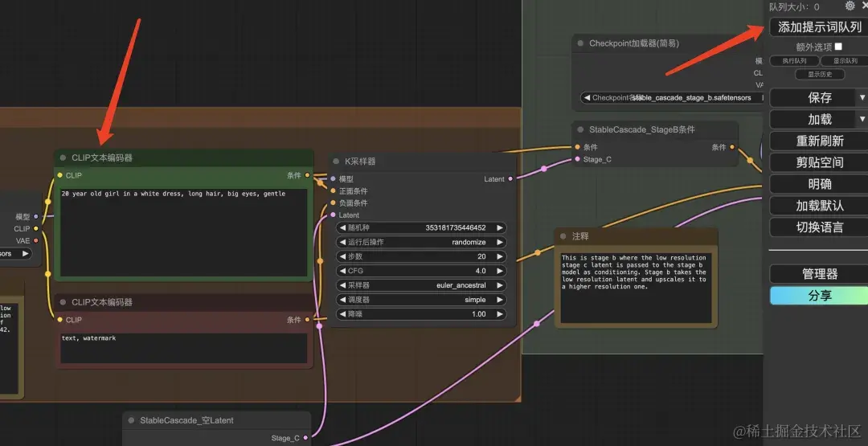Increase CFG with its right arrow
868x446 pixels.
(500, 271)
